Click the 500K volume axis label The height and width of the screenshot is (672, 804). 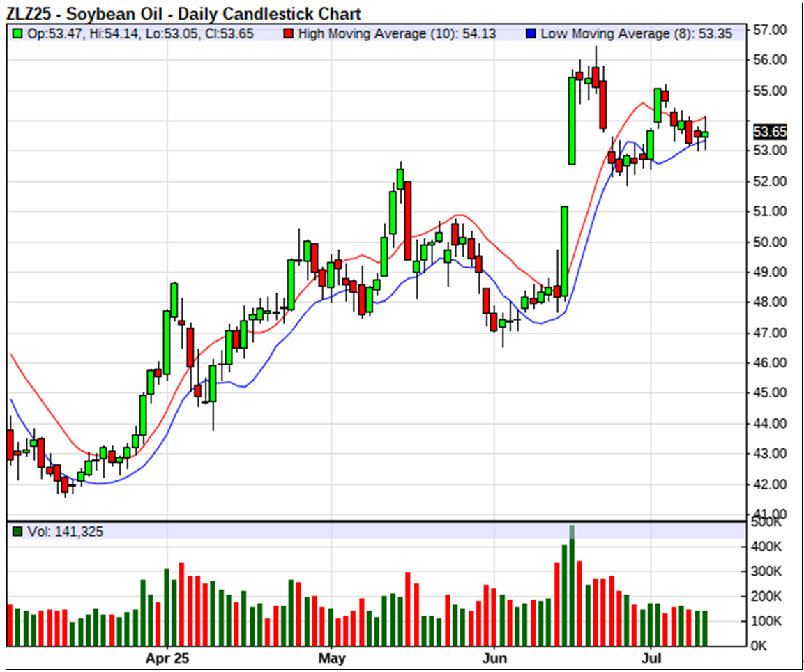767,523
